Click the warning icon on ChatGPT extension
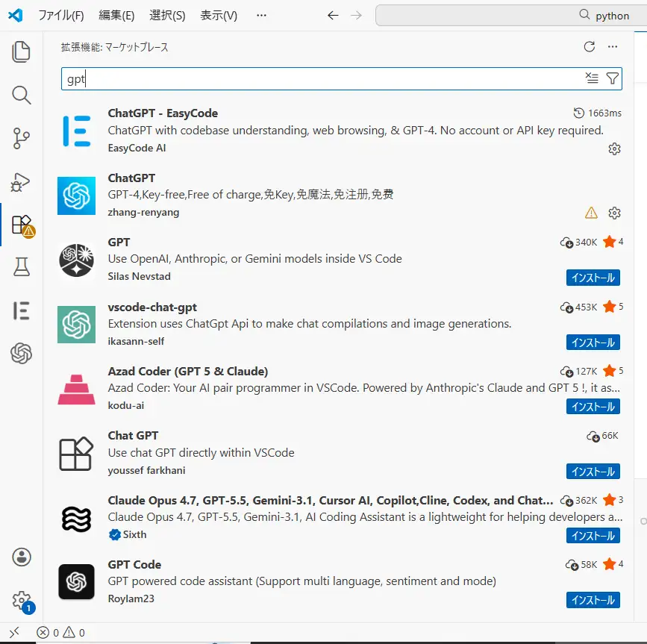The height and width of the screenshot is (644, 647). point(591,213)
